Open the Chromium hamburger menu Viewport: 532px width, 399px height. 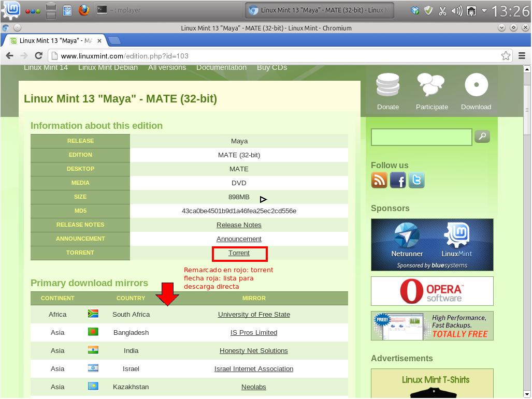(x=522, y=55)
